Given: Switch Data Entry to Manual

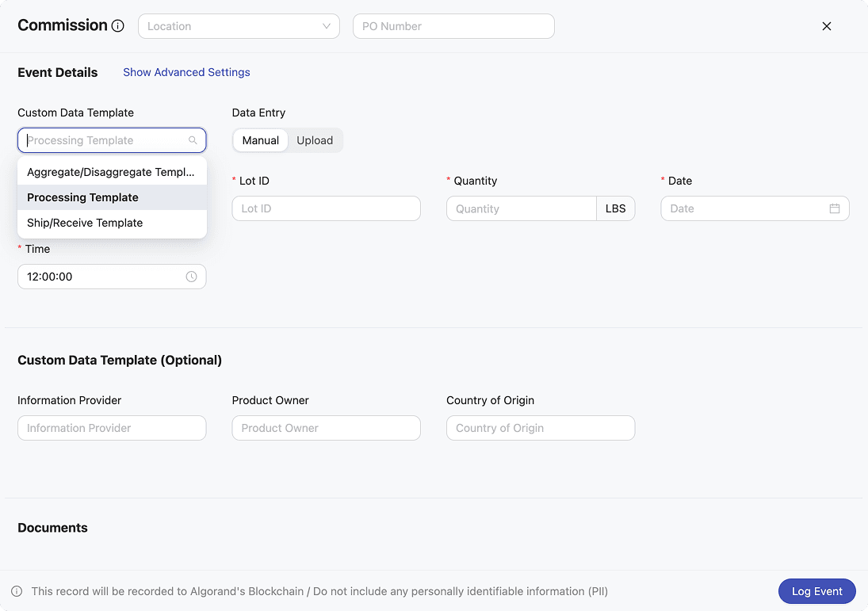Looking at the screenshot, I should point(260,140).
